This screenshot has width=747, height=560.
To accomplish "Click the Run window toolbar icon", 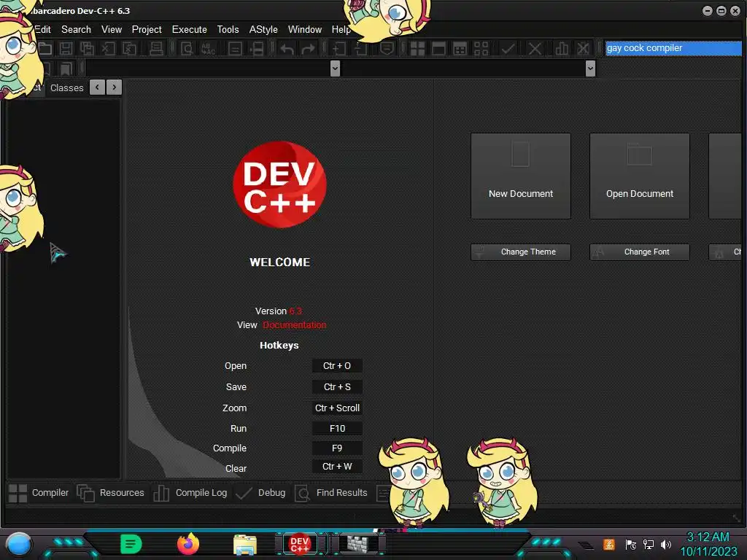I will point(438,49).
